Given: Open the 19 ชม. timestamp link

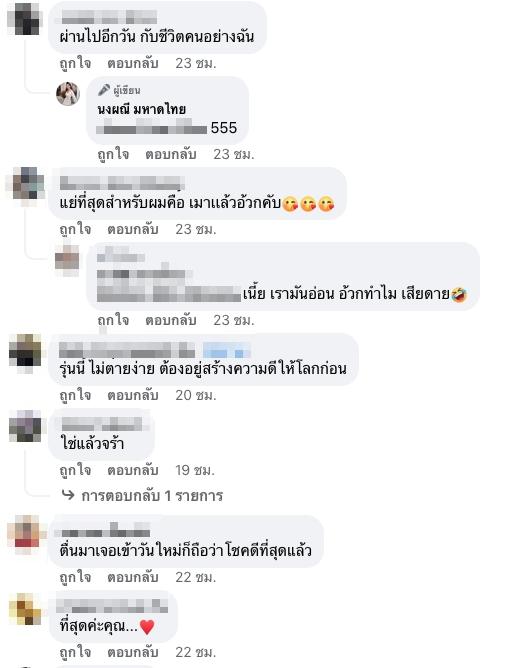Looking at the screenshot, I should coord(195,470).
